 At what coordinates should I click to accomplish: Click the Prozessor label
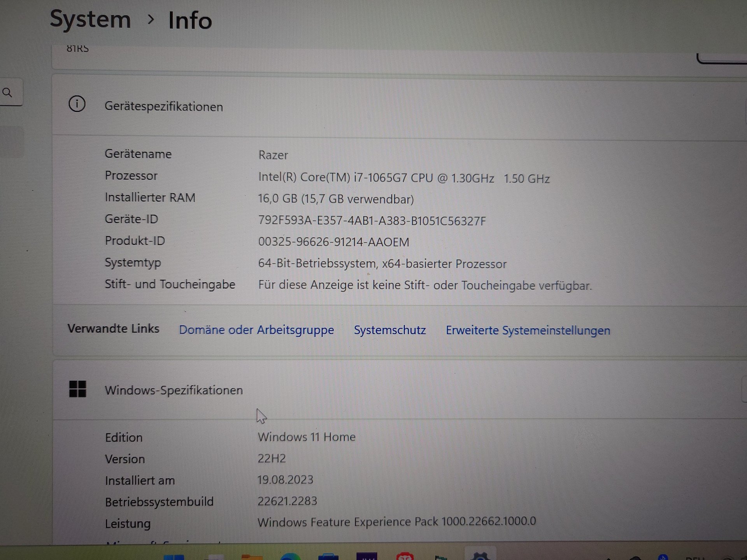click(131, 176)
